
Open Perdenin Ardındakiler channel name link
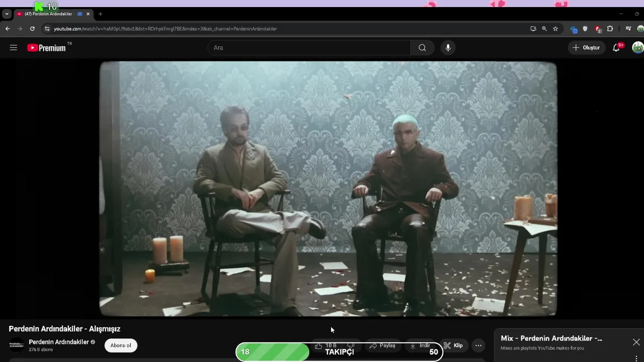[58, 342]
